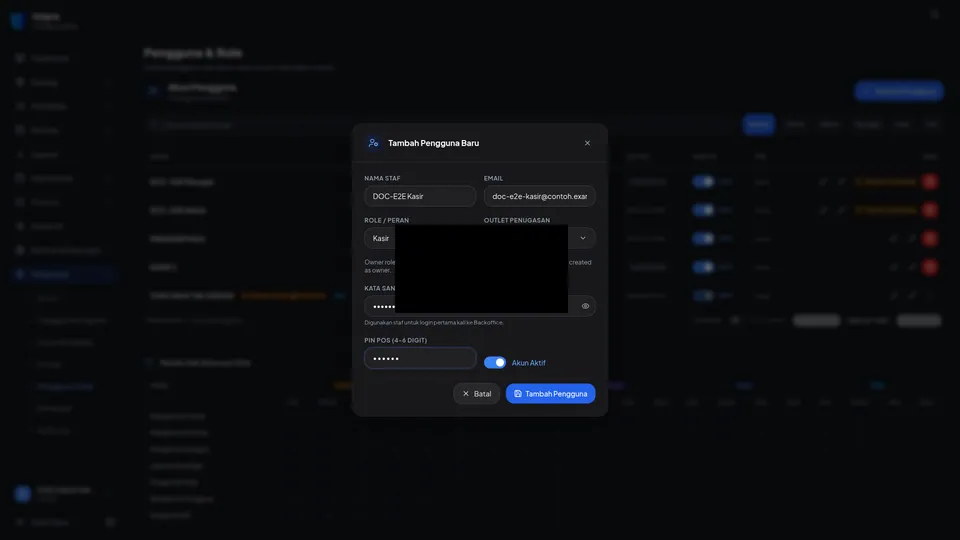Close the Tambah Pengguna Baru dialog
Image resolution: width=960 pixels, height=540 pixels.
[x=587, y=143]
